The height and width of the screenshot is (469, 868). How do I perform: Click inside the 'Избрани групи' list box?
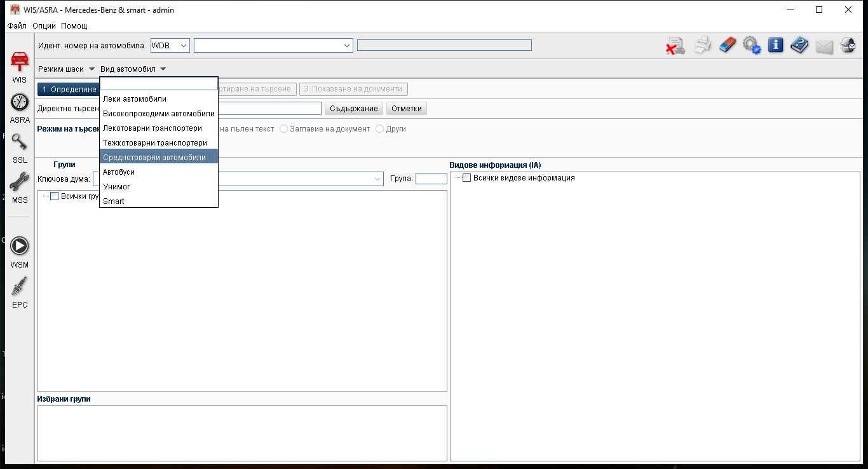(x=242, y=433)
